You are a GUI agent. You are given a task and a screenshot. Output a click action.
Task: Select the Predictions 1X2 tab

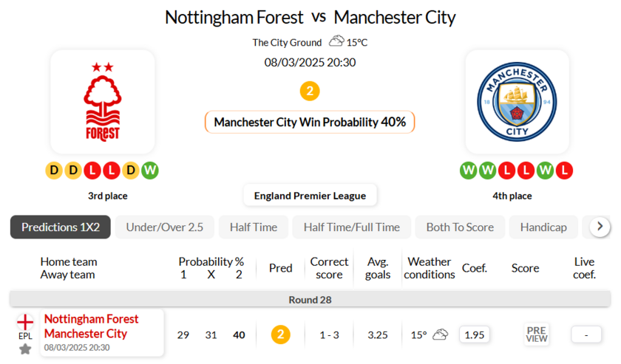click(x=61, y=227)
